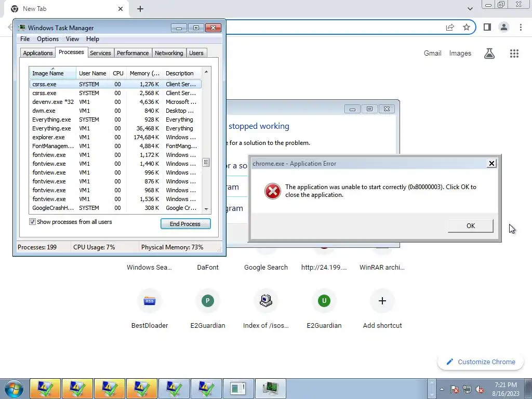This screenshot has height=399, width=532.
Task: Open the BestDloader shortcut icon
Action: [150, 301]
